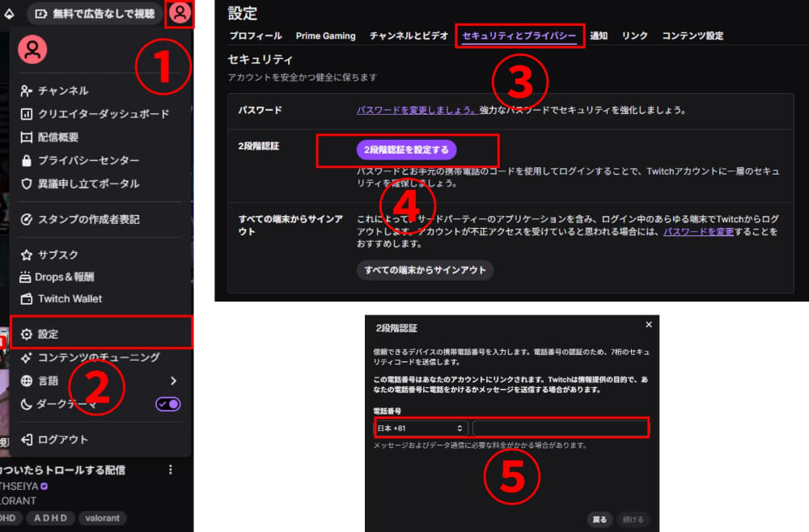This screenshot has height=532, width=809.
Task: Switch to the リンク tab
Action: 634,36
